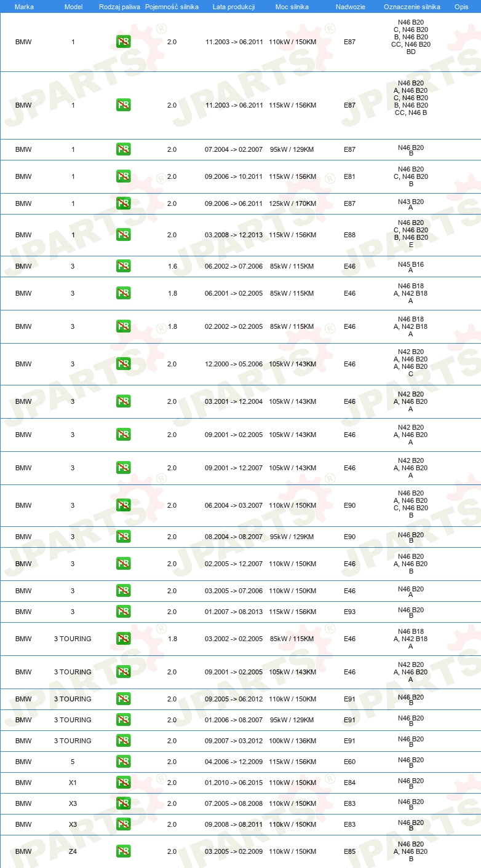Viewport: 481px width, 868px height.
Task: Select the E93 body cell
Action: (349, 612)
